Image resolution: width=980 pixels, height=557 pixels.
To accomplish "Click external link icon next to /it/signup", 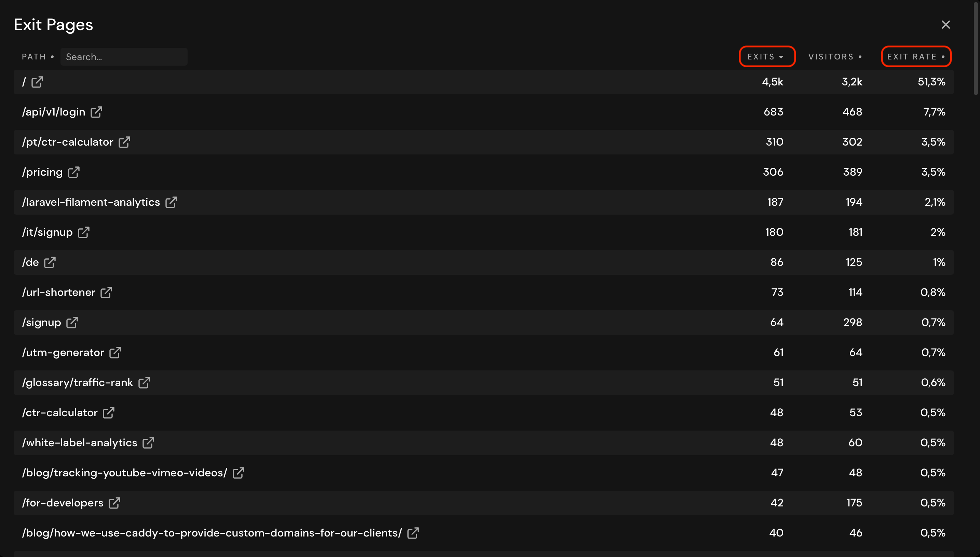I will click(84, 232).
